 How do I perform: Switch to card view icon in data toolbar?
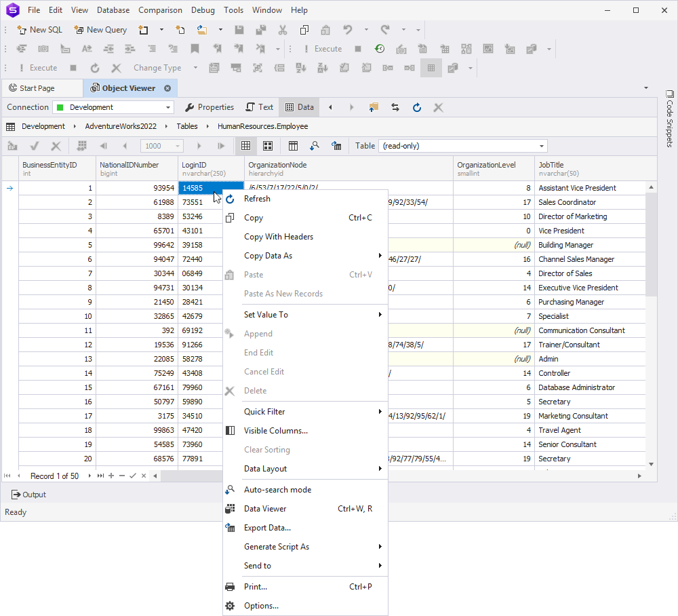pos(268,146)
